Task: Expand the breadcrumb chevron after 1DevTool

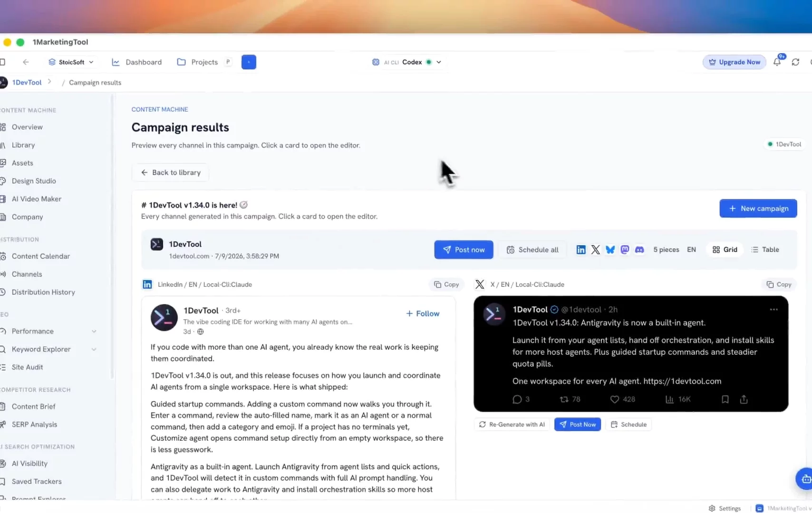Action: coord(49,82)
